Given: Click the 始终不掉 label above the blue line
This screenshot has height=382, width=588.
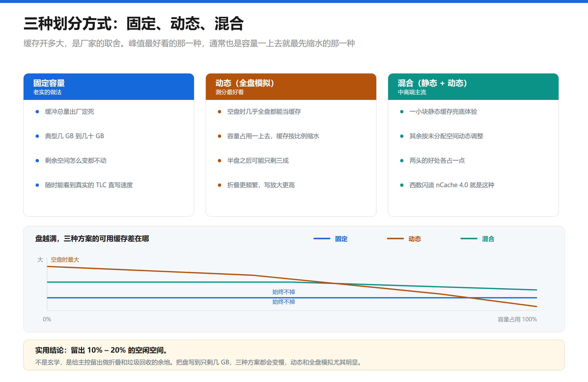Looking at the screenshot, I should pos(284,292).
